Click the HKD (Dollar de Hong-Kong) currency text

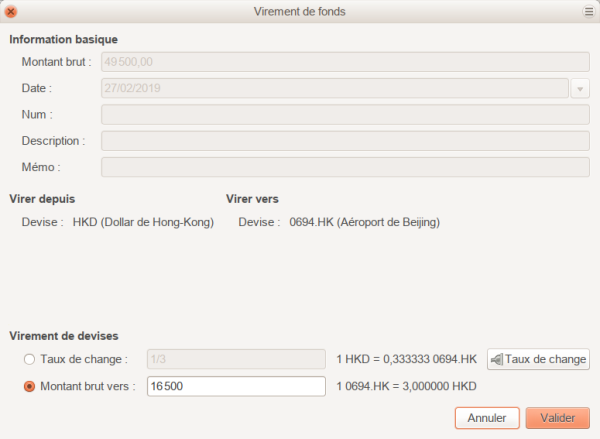[x=143, y=222]
